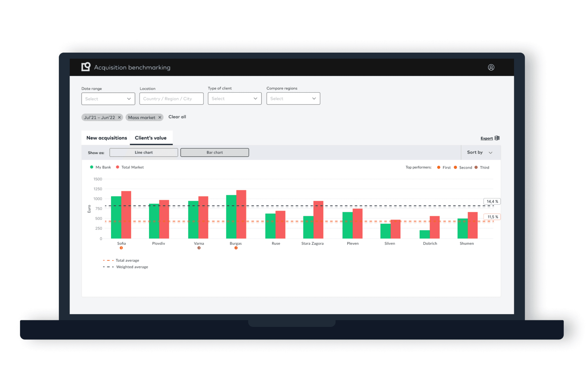
Task: Expand the Type of client dropdown
Action: pyautogui.click(x=235, y=98)
